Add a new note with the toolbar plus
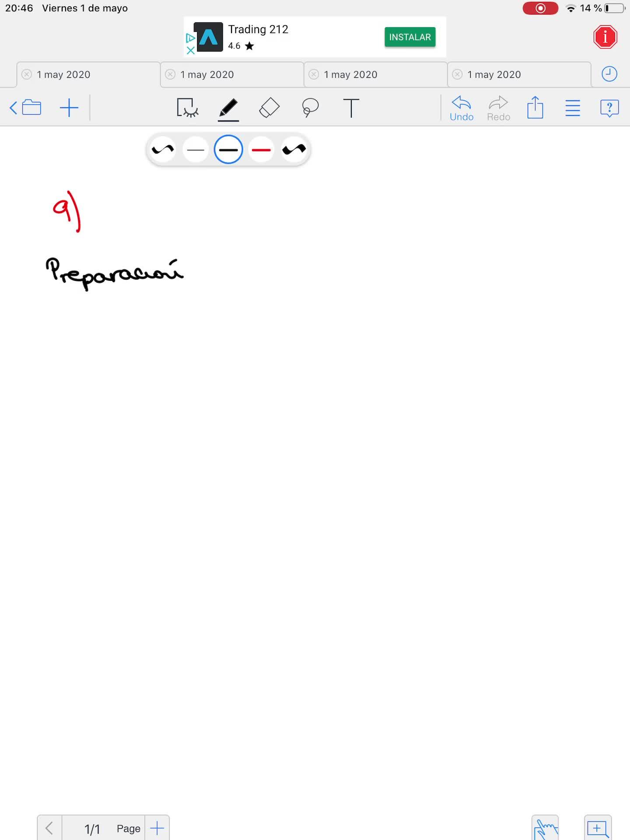The width and height of the screenshot is (630, 840). point(69,108)
